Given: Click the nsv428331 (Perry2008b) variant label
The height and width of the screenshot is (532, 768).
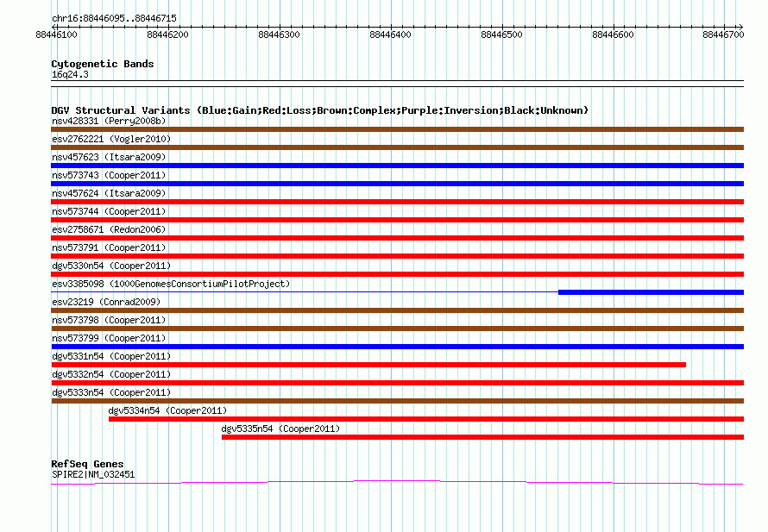Looking at the screenshot, I should [x=109, y=121].
